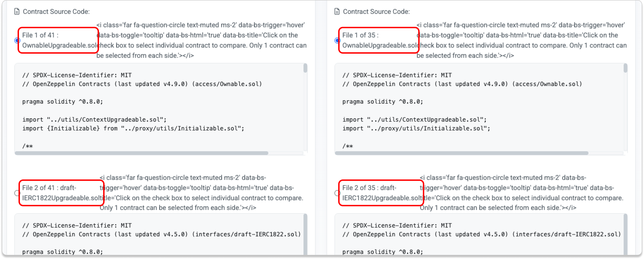Click horizontal scrollbar of right OwnableUpgradeable code box
The width and height of the screenshot is (644, 259).
(x=461, y=153)
